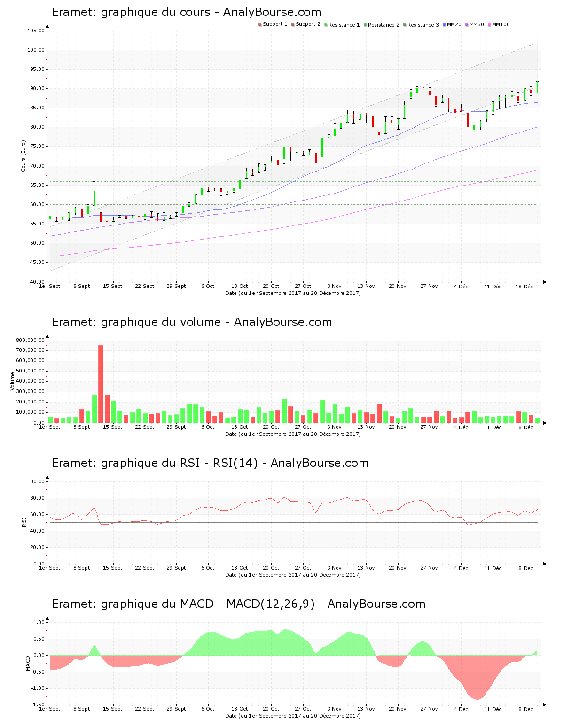Click the 75.00 price axis tick
This screenshot has height=728, width=564.
(x=37, y=147)
